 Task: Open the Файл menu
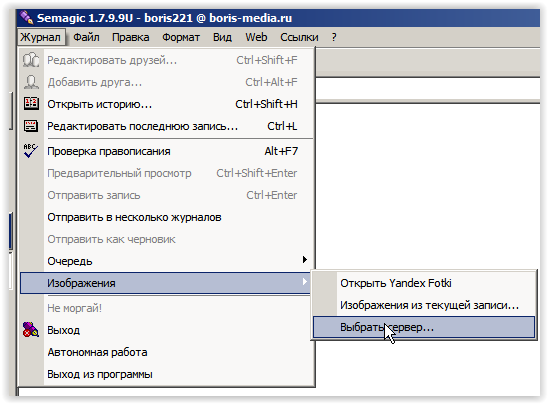coord(86,37)
